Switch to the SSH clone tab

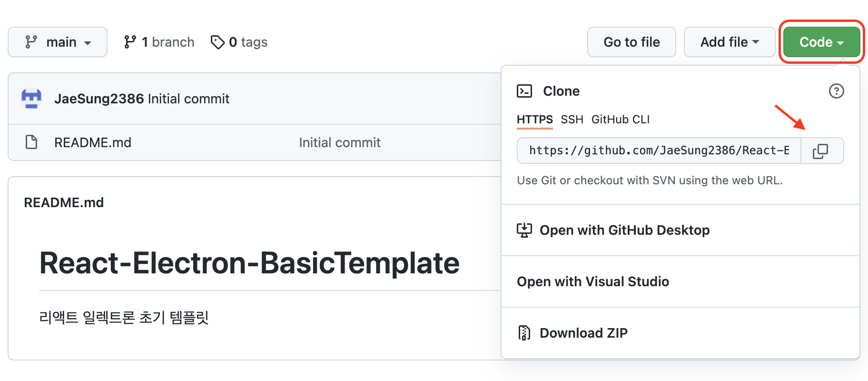[572, 120]
